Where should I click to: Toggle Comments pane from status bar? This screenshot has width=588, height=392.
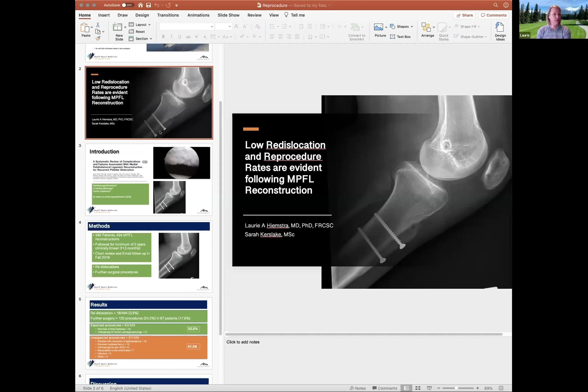[385, 388]
